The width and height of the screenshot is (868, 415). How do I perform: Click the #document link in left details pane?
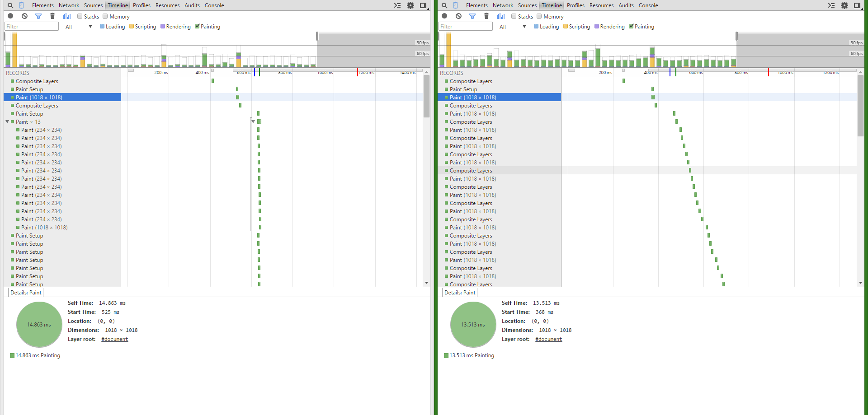(x=114, y=339)
